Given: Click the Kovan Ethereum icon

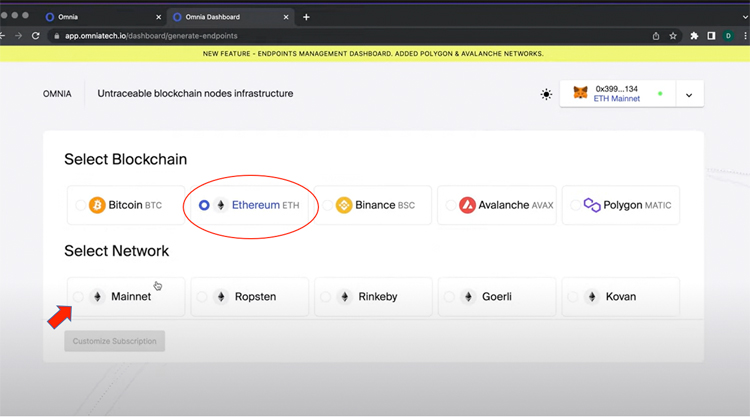Looking at the screenshot, I should [592, 297].
